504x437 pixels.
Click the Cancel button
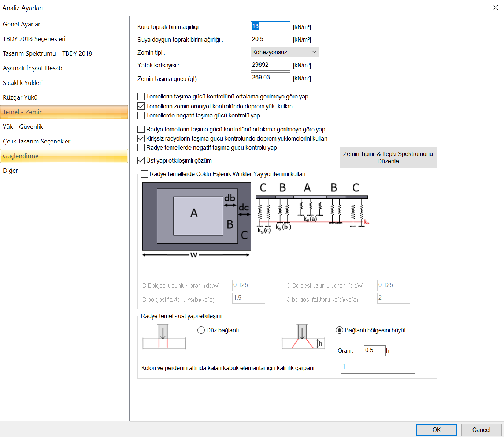481,430
